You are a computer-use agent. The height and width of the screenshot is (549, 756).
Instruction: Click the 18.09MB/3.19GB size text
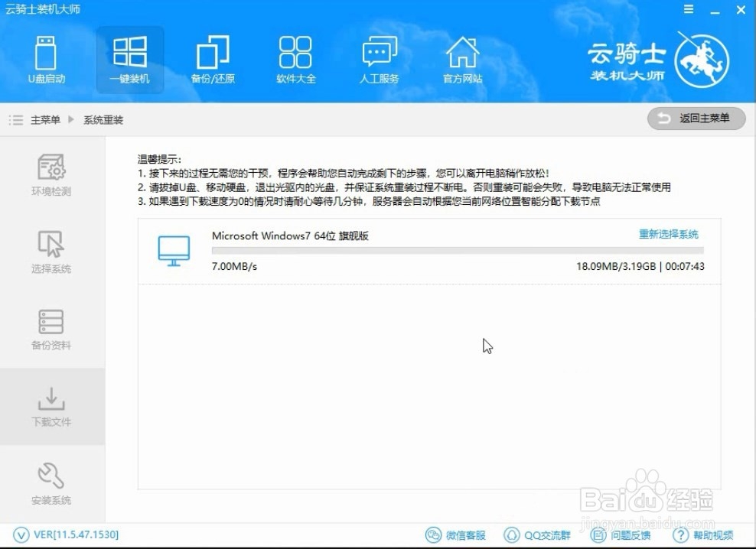(x=616, y=266)
